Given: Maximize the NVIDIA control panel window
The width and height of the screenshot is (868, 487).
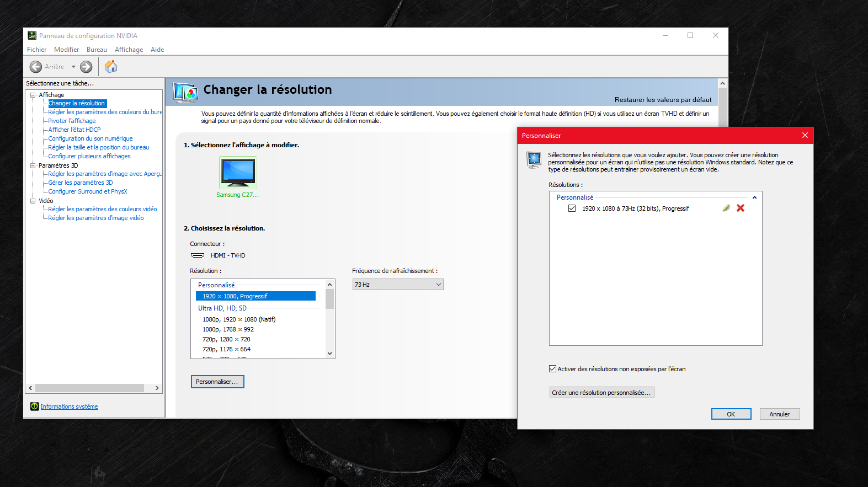Looking at the screenshot, I should pos(690,35).
